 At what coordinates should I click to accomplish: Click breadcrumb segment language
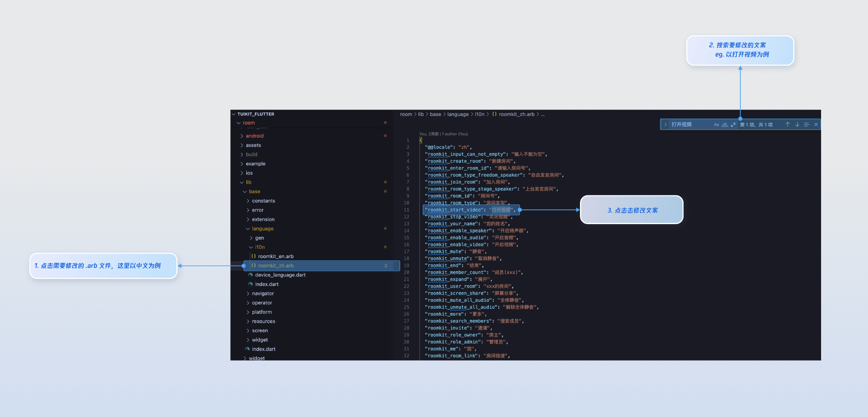[x=458, y=115]
